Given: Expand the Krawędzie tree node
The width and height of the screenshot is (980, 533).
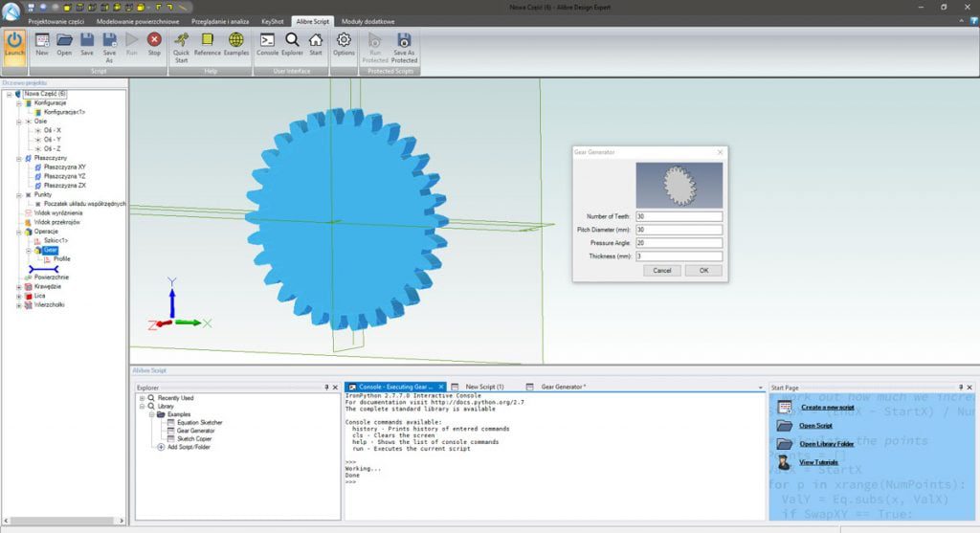Looking at the screenshot, I should pyautogui.click(x=18, y=286).
